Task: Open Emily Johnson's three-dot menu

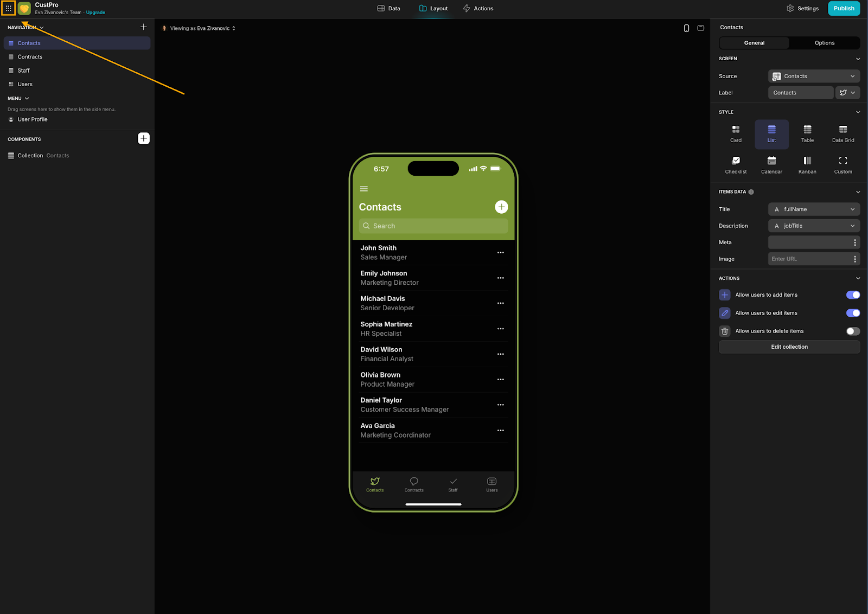Action: click(501, 278)
